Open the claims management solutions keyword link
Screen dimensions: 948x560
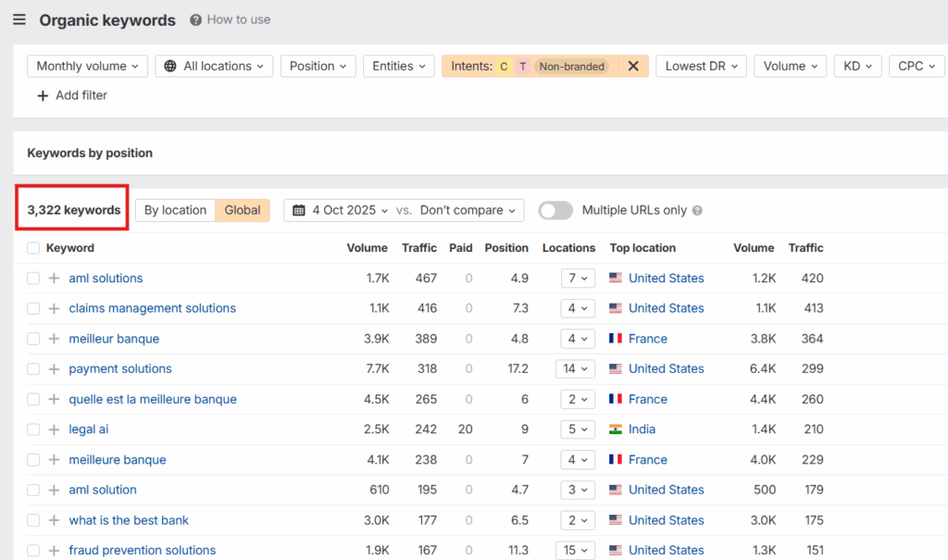pyautogui.click(x=152, y=308)
